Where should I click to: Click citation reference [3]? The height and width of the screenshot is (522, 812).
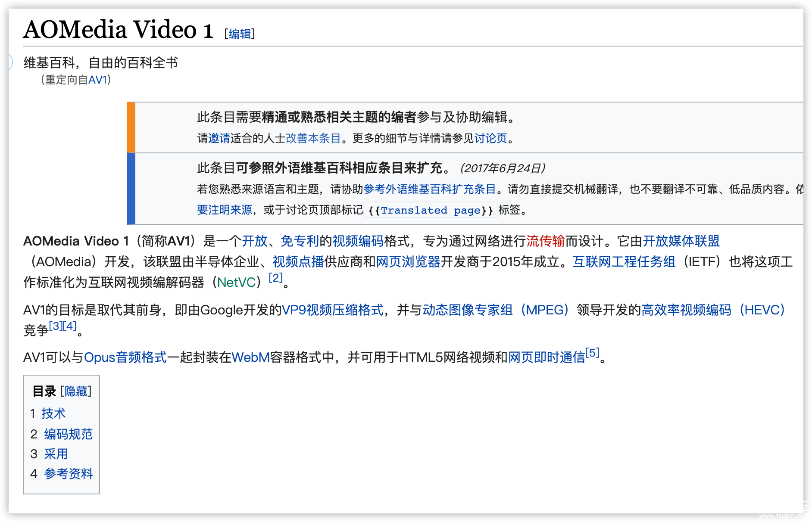click(56, 326)
